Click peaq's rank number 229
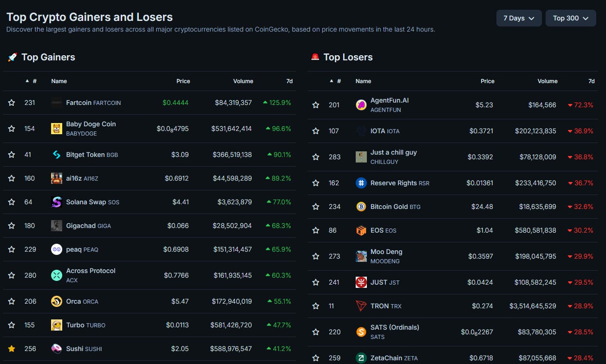Viewport: 606px width, 364px height. point(30,249)
